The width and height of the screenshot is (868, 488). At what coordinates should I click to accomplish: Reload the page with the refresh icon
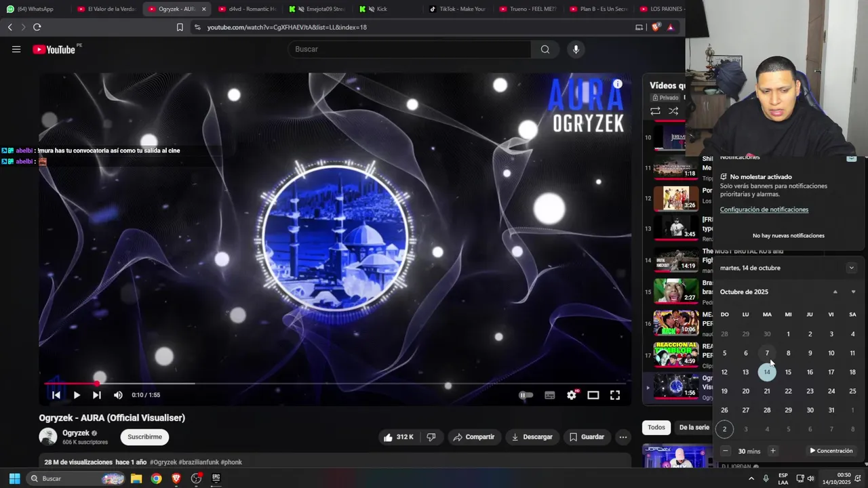(37, 27)
